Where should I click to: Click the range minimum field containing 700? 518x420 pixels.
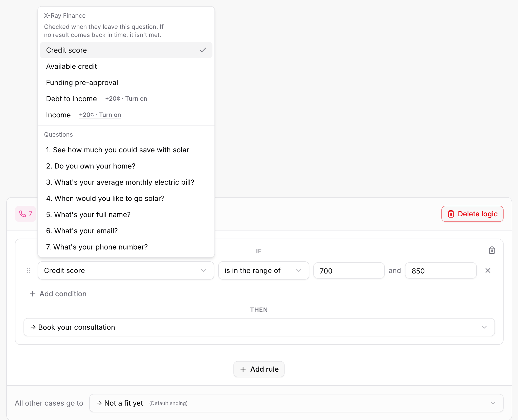(x=349, y=270)
